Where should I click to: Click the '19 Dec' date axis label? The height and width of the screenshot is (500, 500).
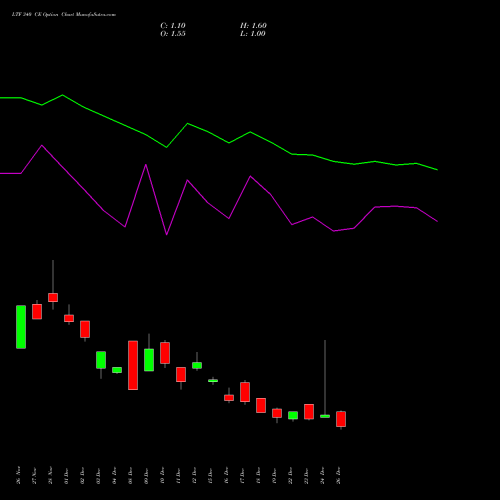(x=275, y=475)
